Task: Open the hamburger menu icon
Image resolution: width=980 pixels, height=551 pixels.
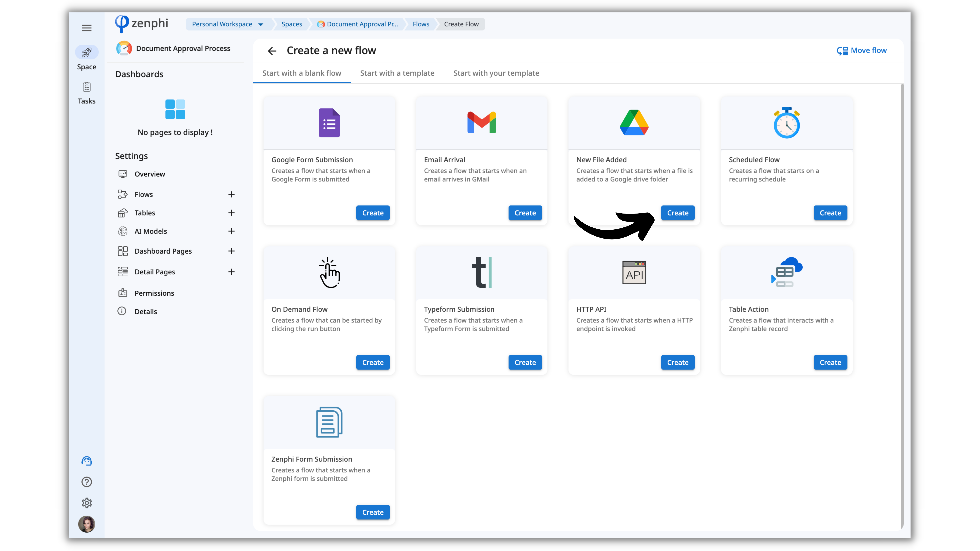Action: pos(87,28)
